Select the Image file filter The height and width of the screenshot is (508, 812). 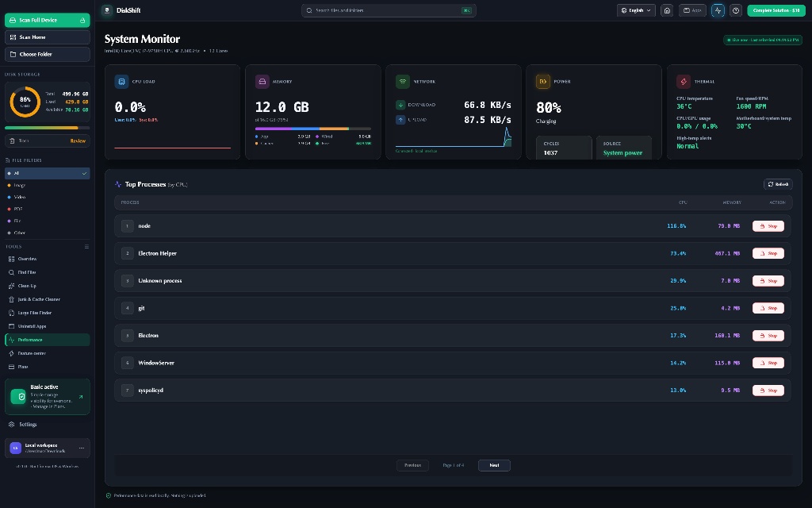[x=47, y=185]
